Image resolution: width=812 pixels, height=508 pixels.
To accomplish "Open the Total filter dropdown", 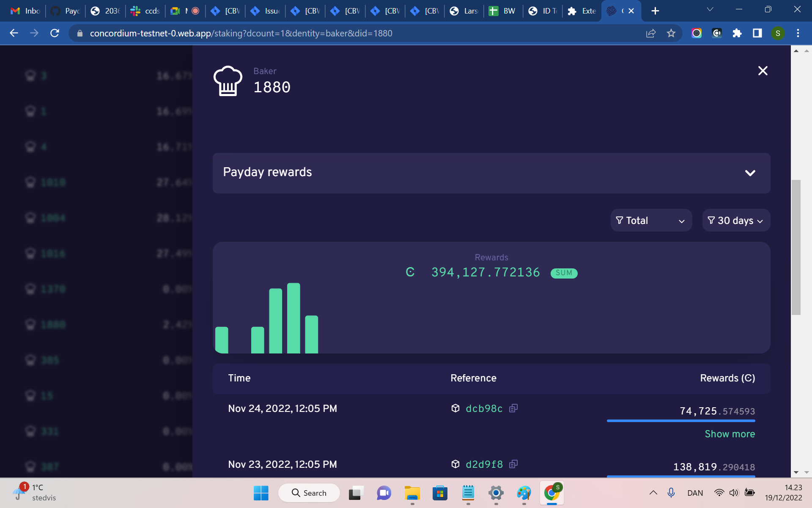I will tap(650, 221).
